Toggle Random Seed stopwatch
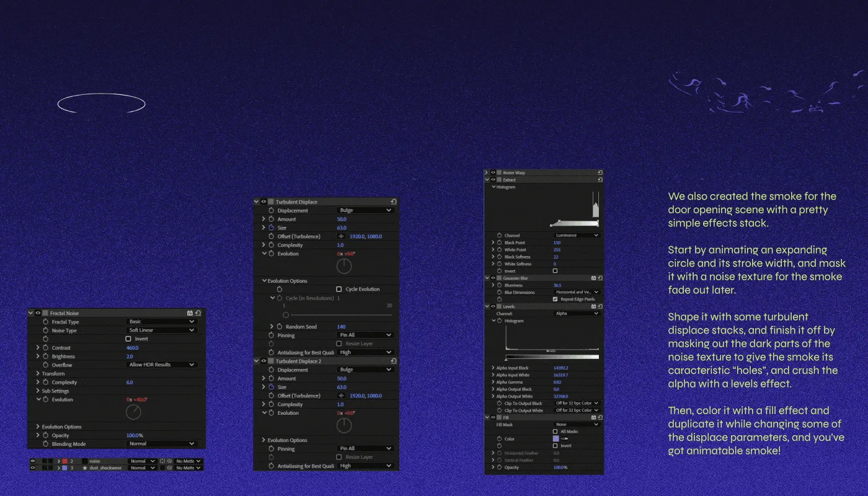This screenshot has width=868, height=496. click(x=279, y=327)
